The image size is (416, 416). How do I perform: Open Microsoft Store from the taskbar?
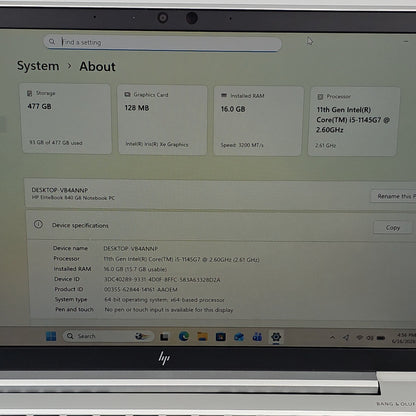click(x=221, y=337)
